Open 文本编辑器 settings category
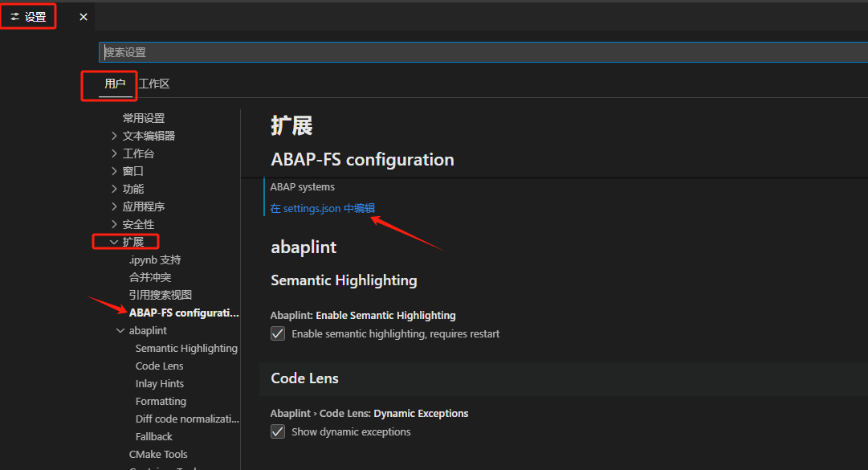The width and height of the screenshot is (868, 470). point(149,136)
